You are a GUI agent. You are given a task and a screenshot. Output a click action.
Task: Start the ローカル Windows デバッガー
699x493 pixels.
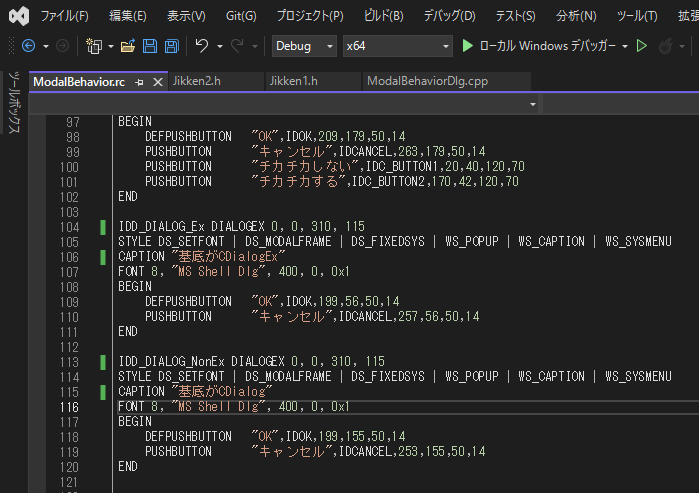point(538,46)
